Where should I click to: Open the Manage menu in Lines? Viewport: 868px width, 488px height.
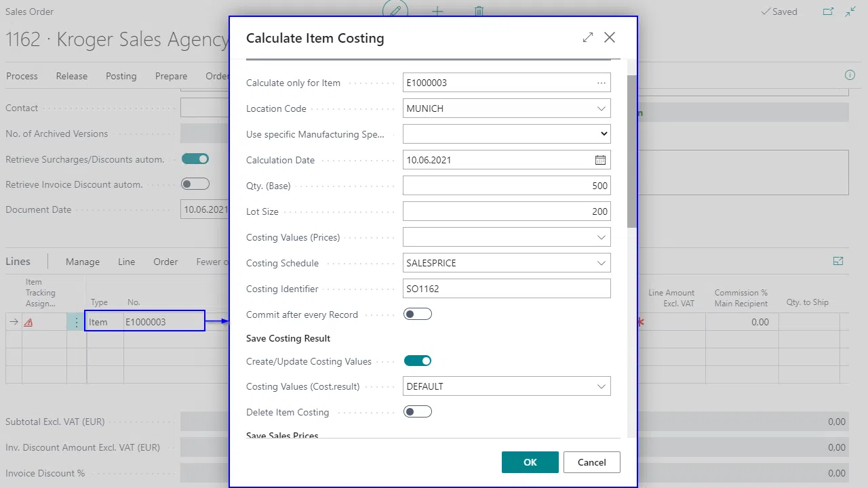coord(83,262)
